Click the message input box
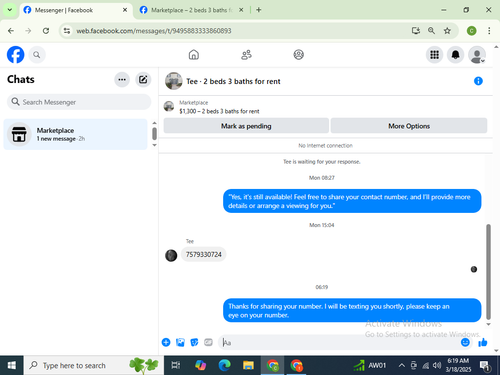The width and height of the screenshot is (500, 375). pos(340,342)
